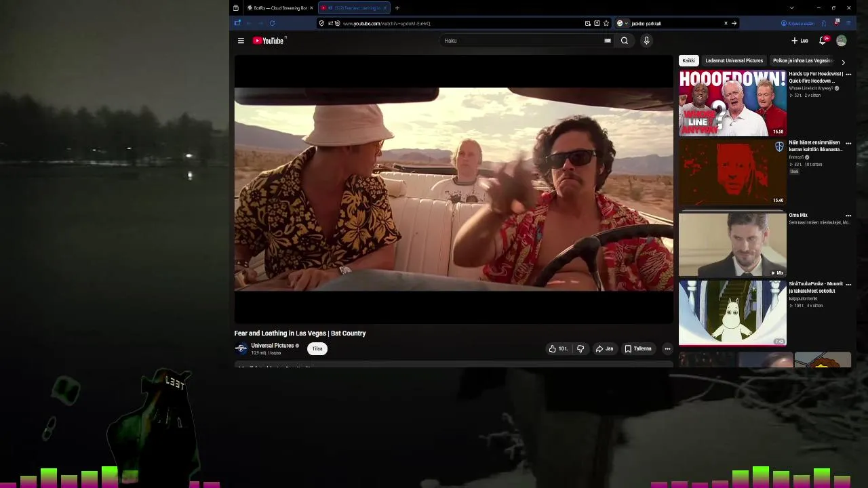The width and height of the screenshot is (868, 488).
Task: Open the Oma Mix thumbnail
Action: tap(732, 245)
